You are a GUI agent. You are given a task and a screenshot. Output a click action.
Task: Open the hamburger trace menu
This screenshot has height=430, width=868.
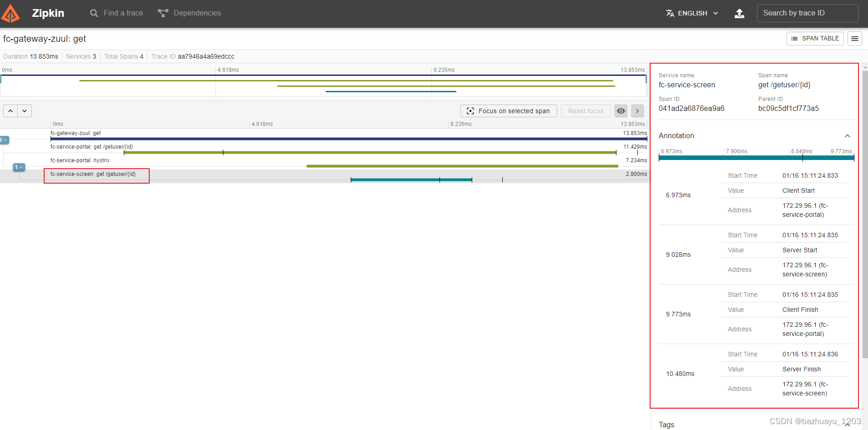855,39
